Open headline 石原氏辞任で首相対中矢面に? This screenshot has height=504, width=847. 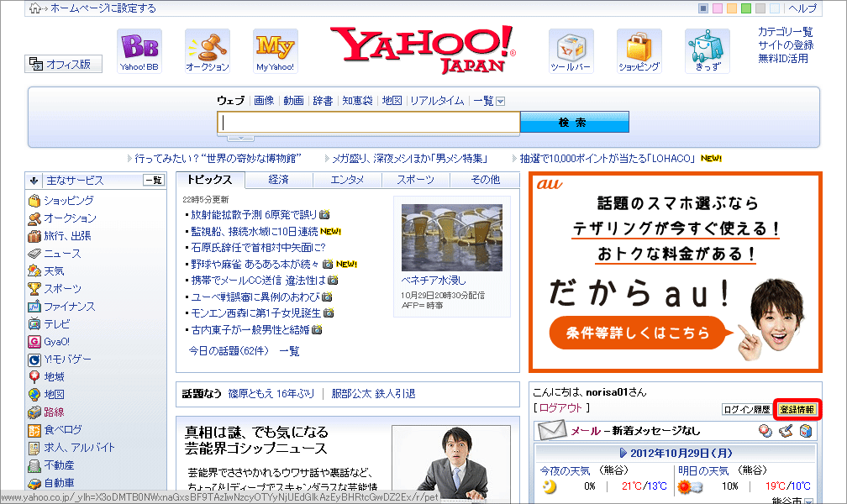[x=258, y=248]
